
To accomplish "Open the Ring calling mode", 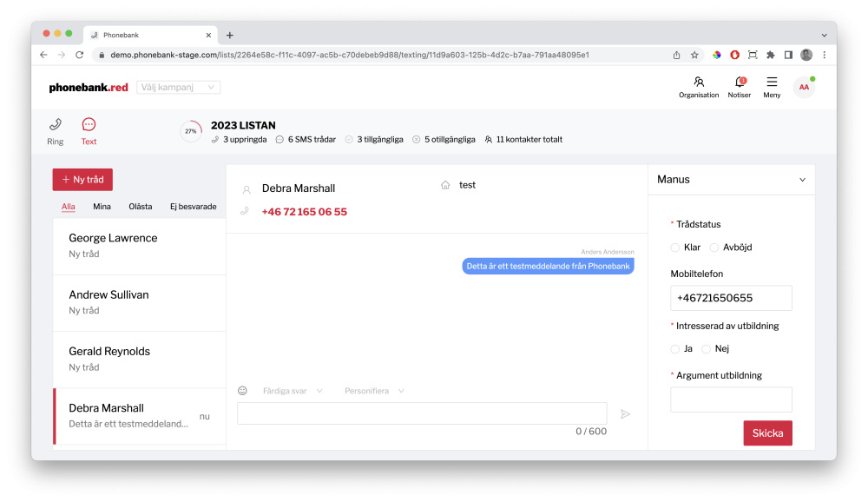I will (55, 126).
